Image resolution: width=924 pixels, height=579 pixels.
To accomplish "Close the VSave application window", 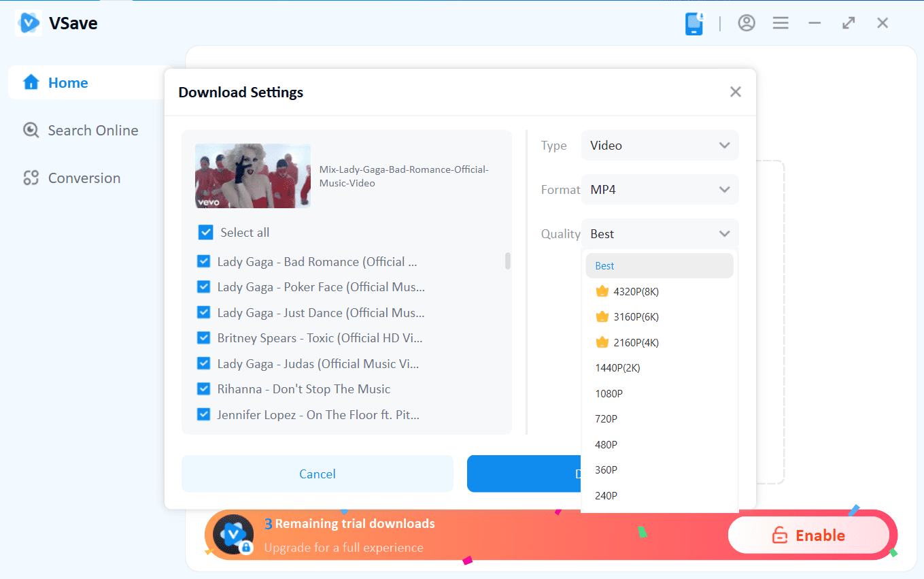I will point(883,23).
